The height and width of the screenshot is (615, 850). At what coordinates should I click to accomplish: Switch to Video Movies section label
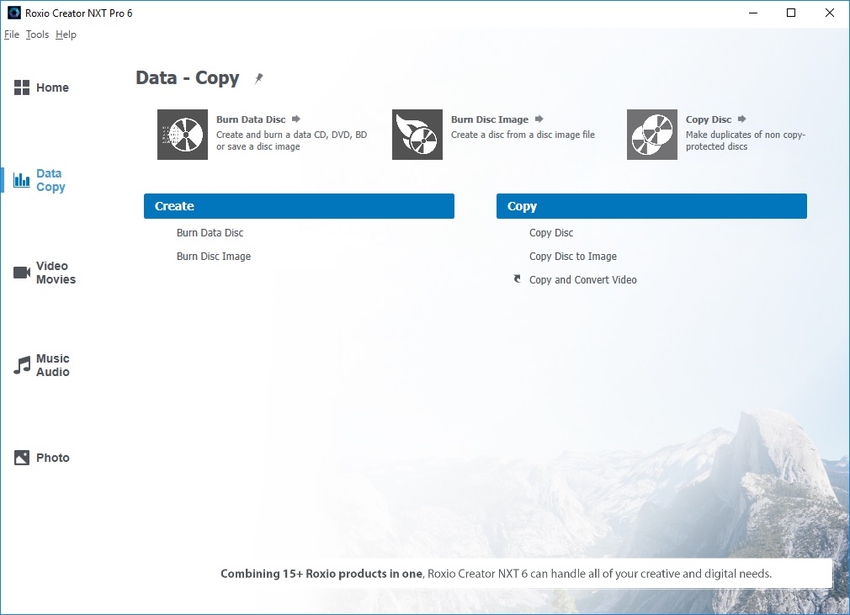pos(56,272)
